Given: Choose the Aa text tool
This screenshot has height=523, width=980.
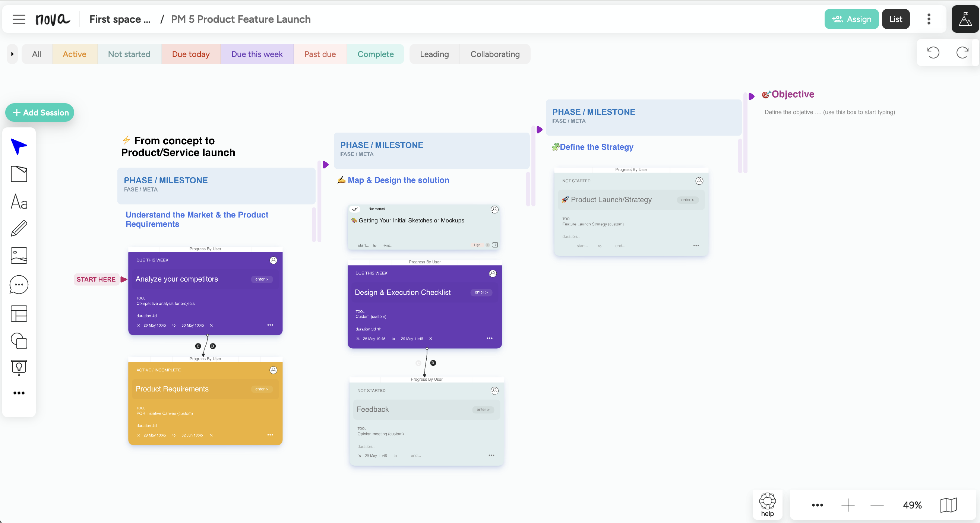Looking at the screenshot, I should [x=19, y=202].
